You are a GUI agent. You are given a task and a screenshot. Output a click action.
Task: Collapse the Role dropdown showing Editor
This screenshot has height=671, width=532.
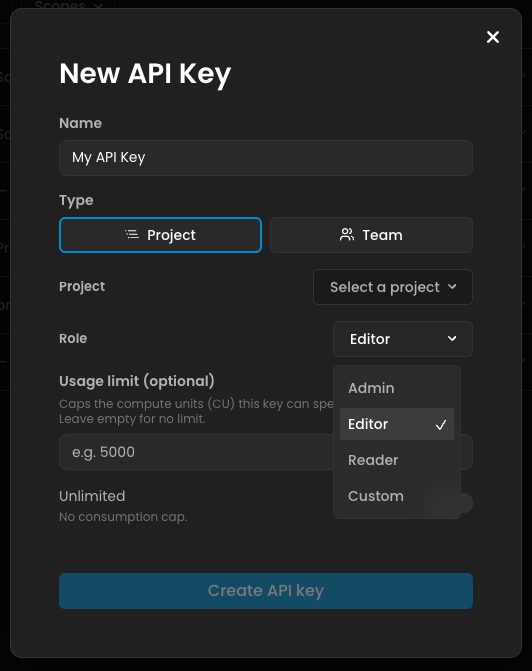pos(403,339)
